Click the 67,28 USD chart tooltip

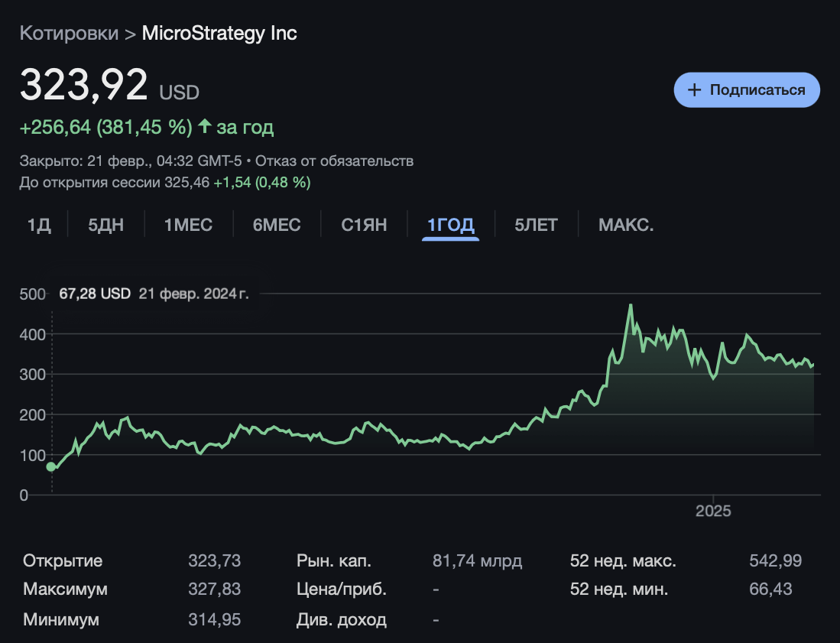click(x=154, y=294)
